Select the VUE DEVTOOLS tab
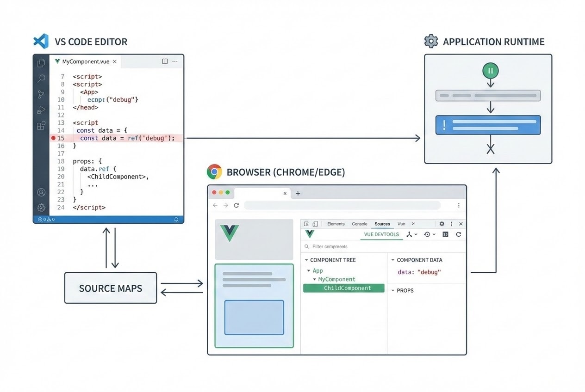585x392 pixels. point(381,234)
